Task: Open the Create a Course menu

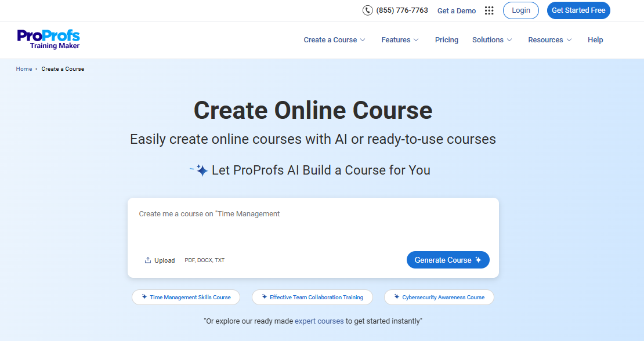Action: [334, 40]
